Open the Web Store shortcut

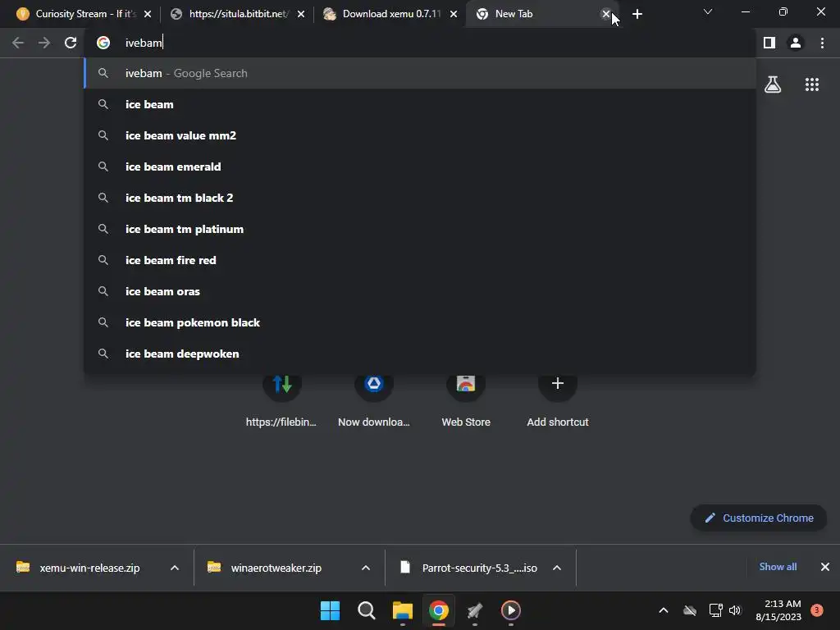pyautogui.click(x=466, y=399)
